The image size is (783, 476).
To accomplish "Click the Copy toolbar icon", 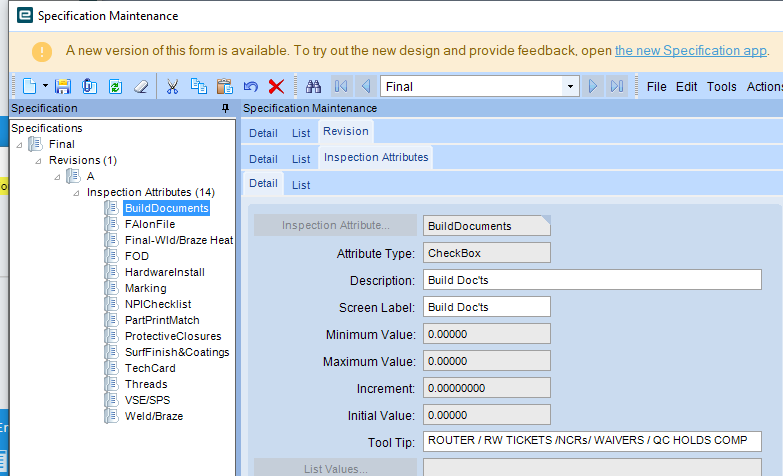I will click(x=199, y=86).
